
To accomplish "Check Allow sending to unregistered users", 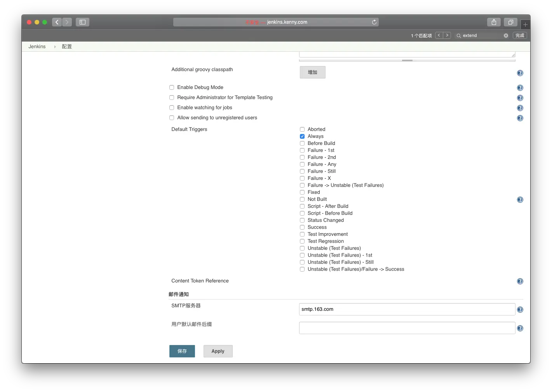I will click(172, 118).
